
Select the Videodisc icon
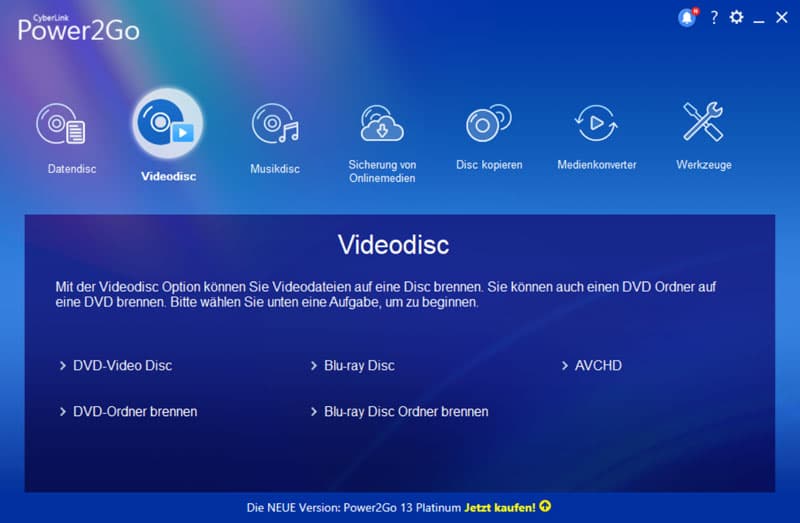pos(167,123)
